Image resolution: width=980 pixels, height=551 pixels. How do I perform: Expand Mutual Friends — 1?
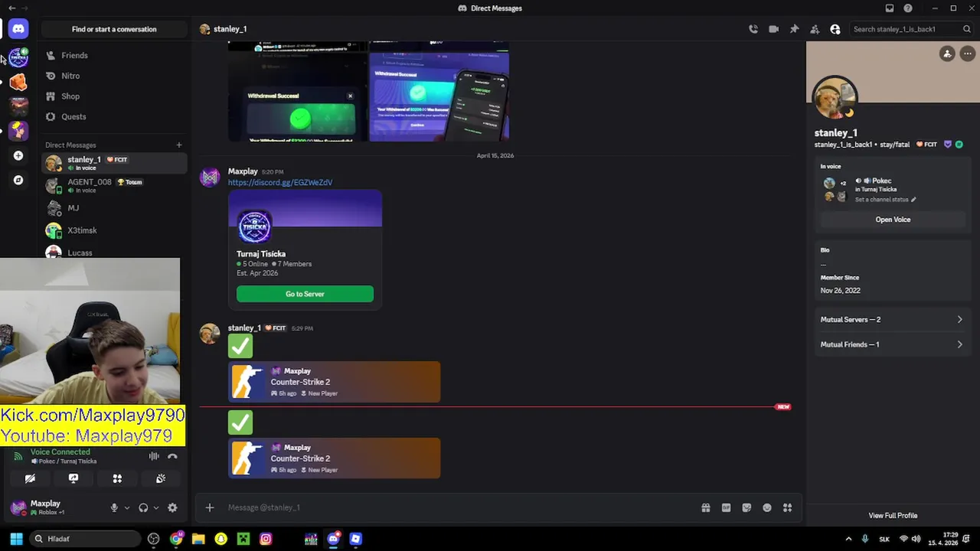(893, 344)
